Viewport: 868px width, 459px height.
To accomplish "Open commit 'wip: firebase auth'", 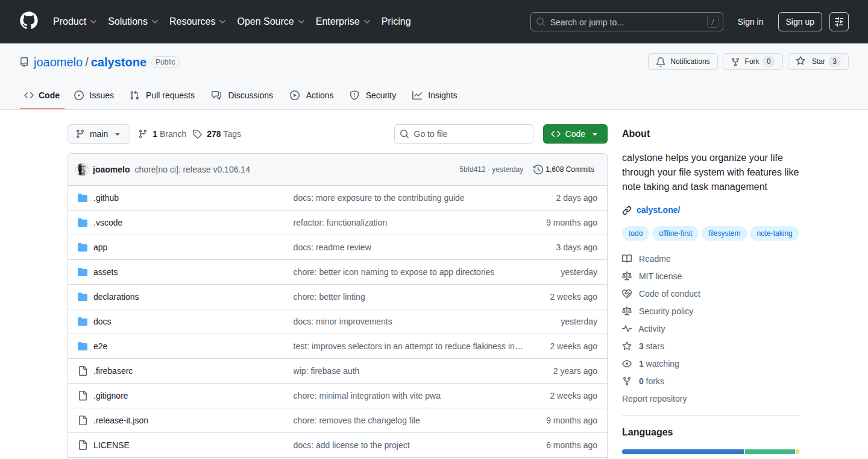I will (326, 371).
